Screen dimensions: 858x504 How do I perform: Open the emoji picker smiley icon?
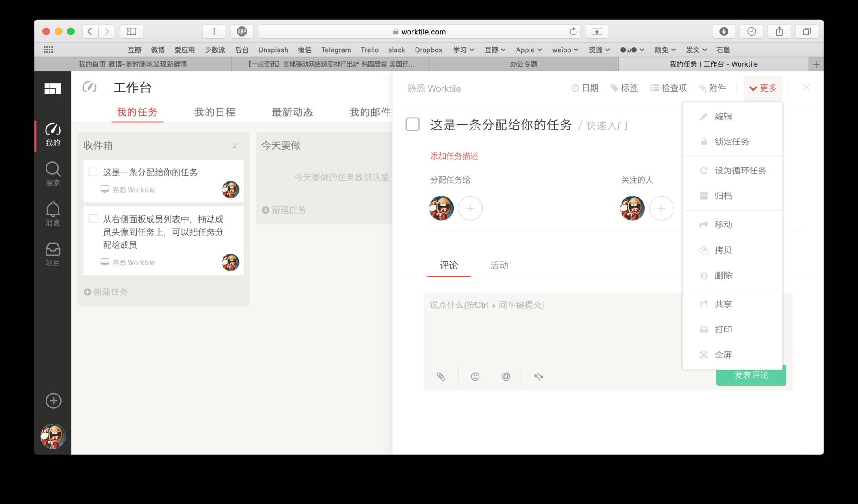tap(475, 376)
